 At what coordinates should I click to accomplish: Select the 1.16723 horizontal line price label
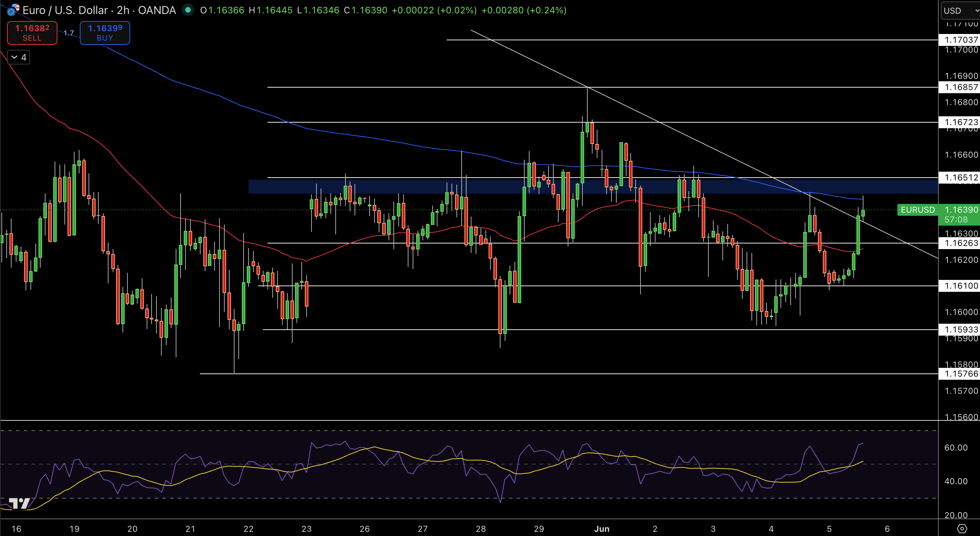tap(959, 122)
